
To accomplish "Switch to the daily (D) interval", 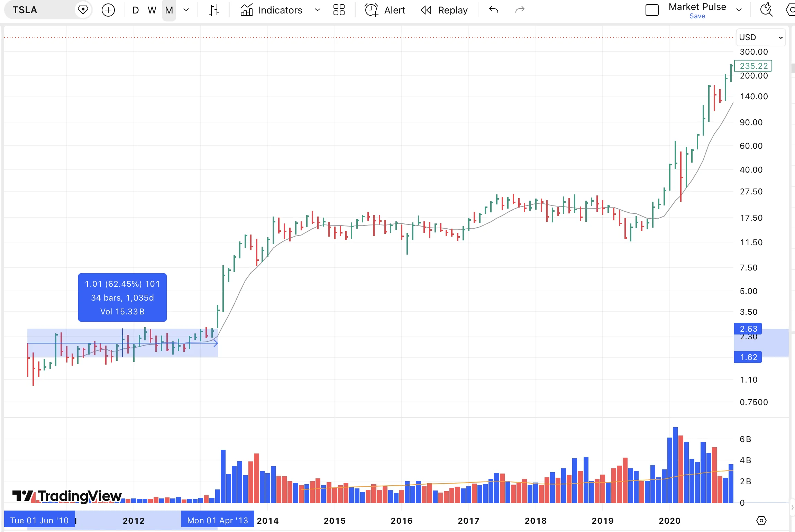I will [136, 10].
